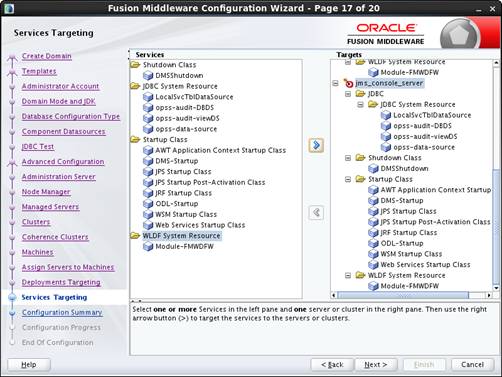The width and height of the screenshot is (502, 377).
Task: Click AWT Application Context Startup Class icon in Services
Action: [148, 150]
